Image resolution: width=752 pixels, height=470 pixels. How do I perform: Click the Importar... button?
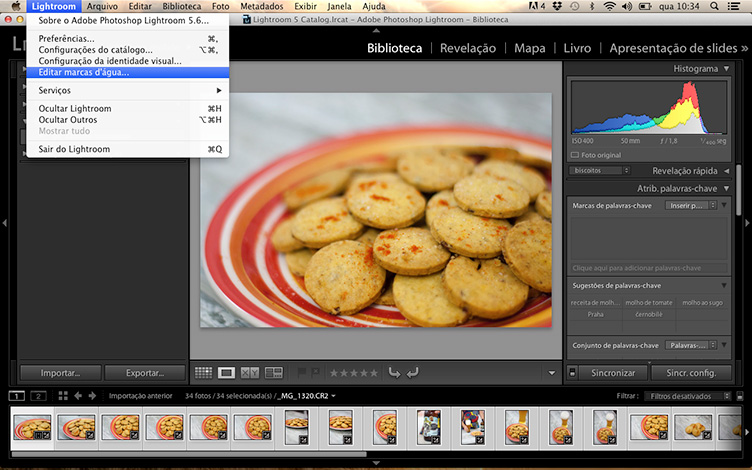tap(60, 373)
